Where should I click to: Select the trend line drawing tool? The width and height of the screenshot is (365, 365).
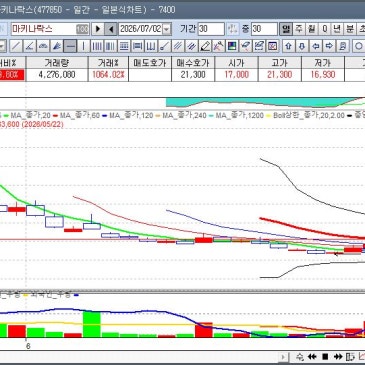(16, 46)
